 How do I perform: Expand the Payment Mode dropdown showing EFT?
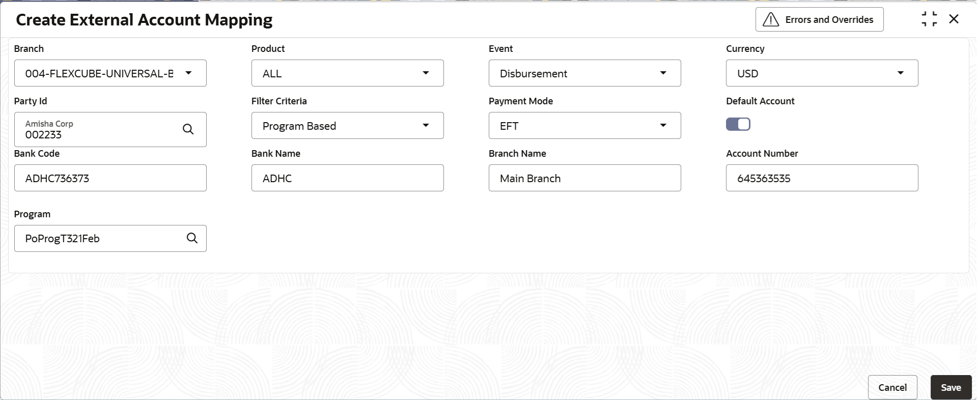tap(585, 126)
